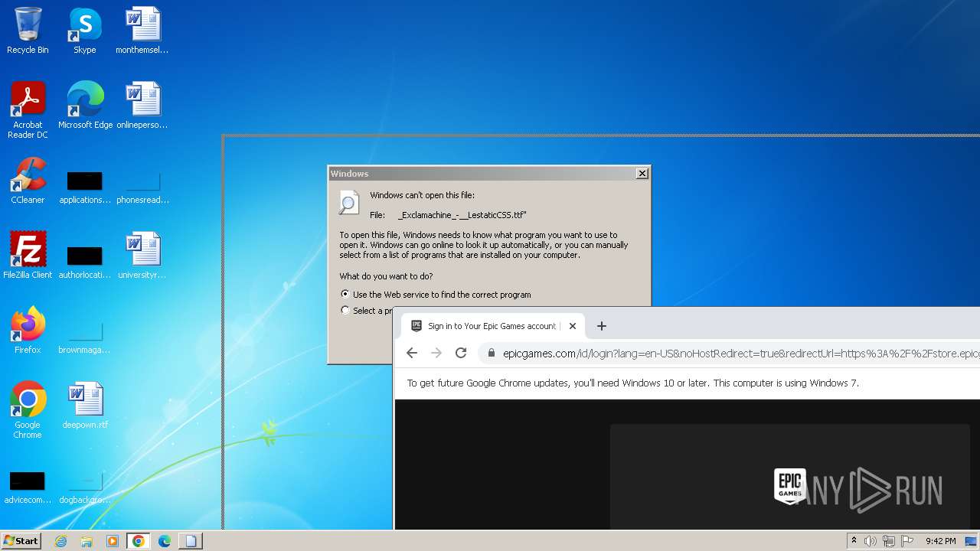Screen dimensions: 980x551
Task: Click the file name _Exclamachine_-__LestaticCSS.ttf
Action: [x=462, y=215]
